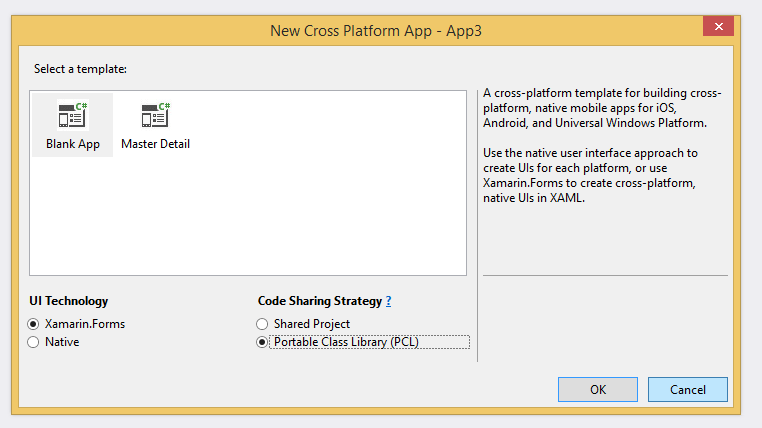Click the native user interface approach paragraph
This screenshot has width=762, height=428.
coord(589,176)
